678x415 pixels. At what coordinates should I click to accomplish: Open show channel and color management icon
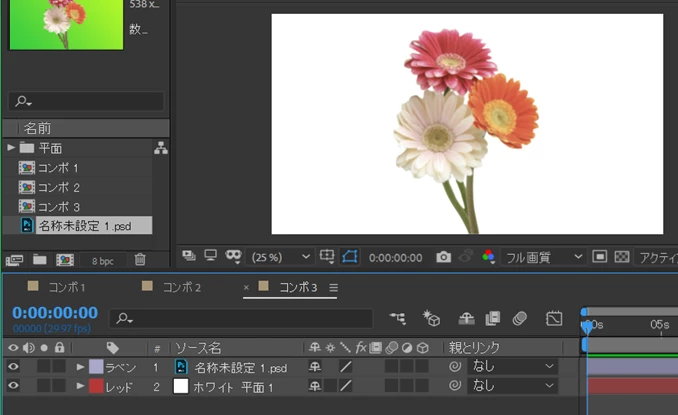(489, 256)
